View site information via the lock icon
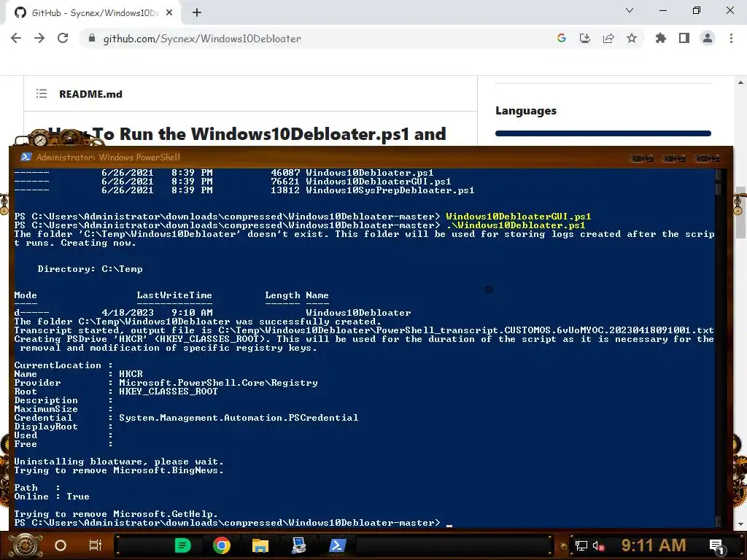747x560 pixels. pyautogui.click(x=92, y=38)
